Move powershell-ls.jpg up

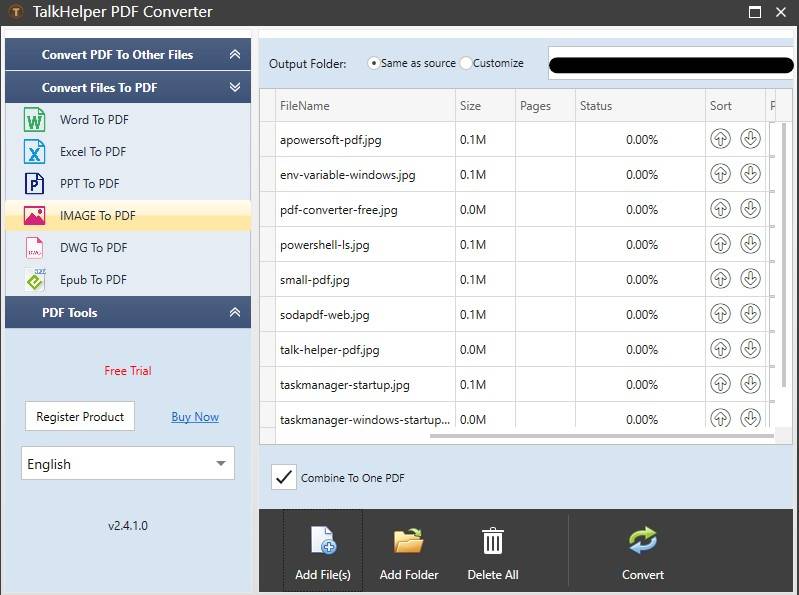point(720,244)
